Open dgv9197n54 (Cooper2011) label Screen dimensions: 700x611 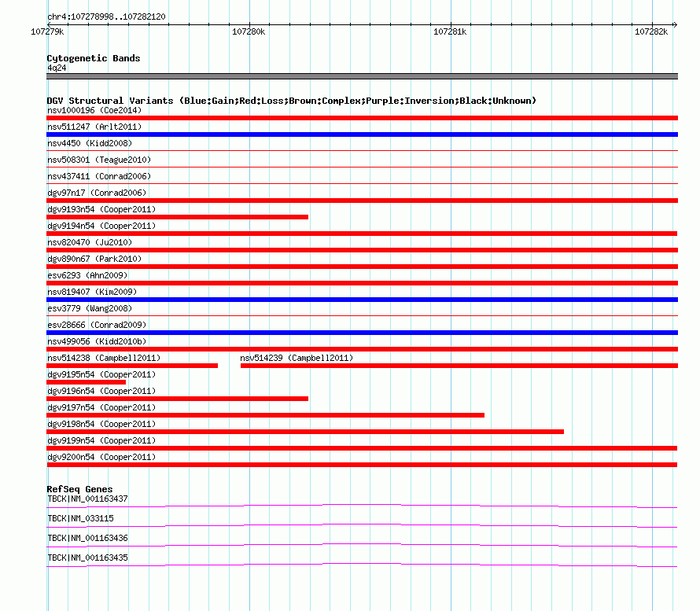tap(101, 407)
